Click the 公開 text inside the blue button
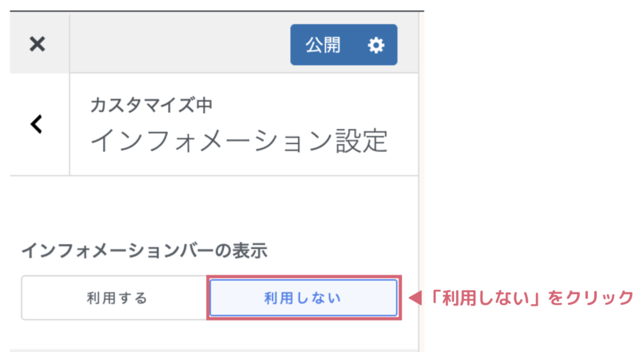The height and width of the screenshot is (352, 644). tap(323, 45)
